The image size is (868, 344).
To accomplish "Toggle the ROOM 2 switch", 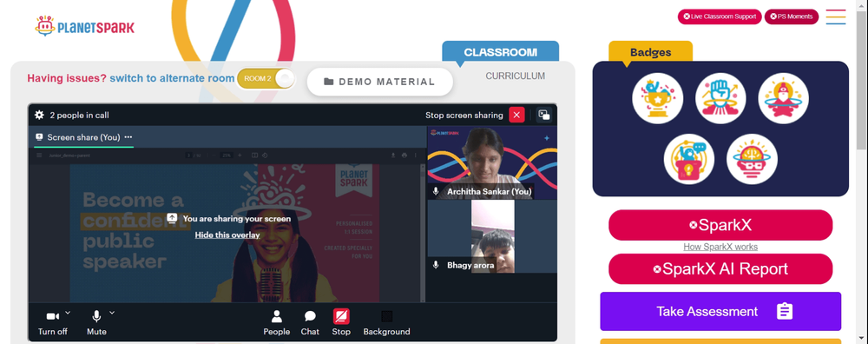I will [266, 79].
